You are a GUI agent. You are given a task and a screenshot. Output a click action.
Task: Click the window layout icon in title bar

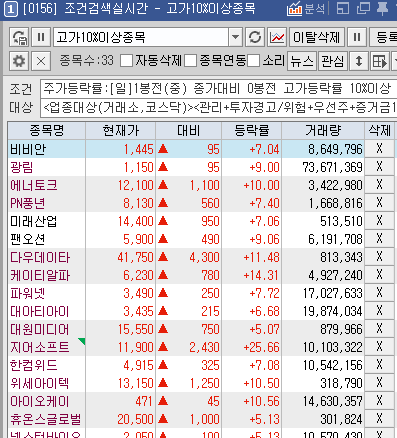(343, 8)
